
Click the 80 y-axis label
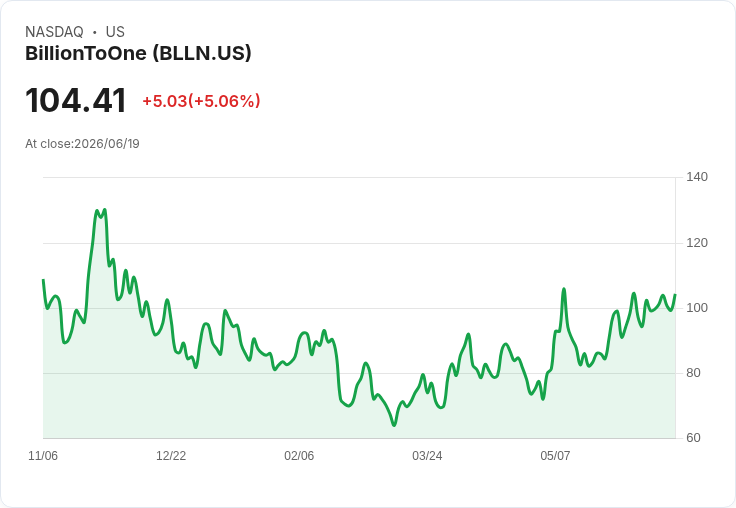pyautogui.click(x=693, y=373)
